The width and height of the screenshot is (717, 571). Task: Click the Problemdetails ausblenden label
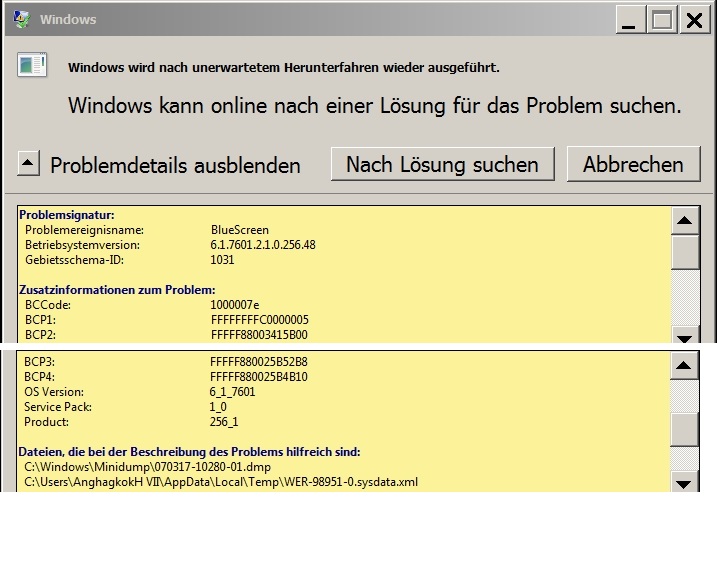[x=175, y=165]
